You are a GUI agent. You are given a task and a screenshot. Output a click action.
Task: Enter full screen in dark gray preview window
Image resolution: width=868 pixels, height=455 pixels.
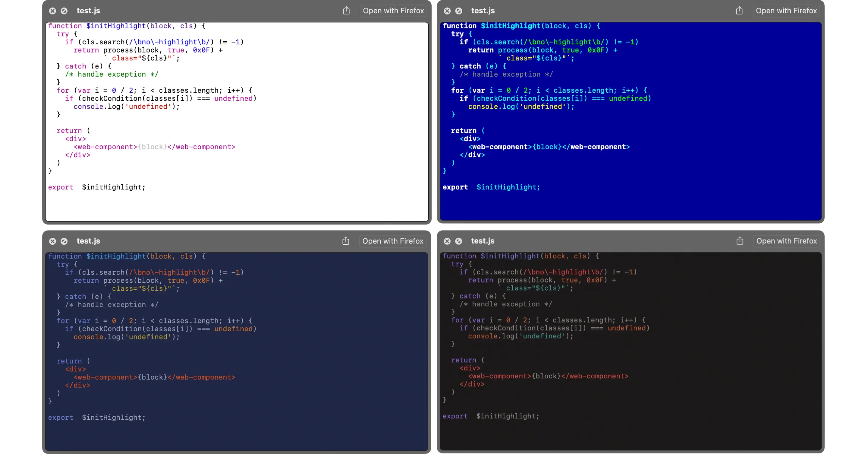459,241
